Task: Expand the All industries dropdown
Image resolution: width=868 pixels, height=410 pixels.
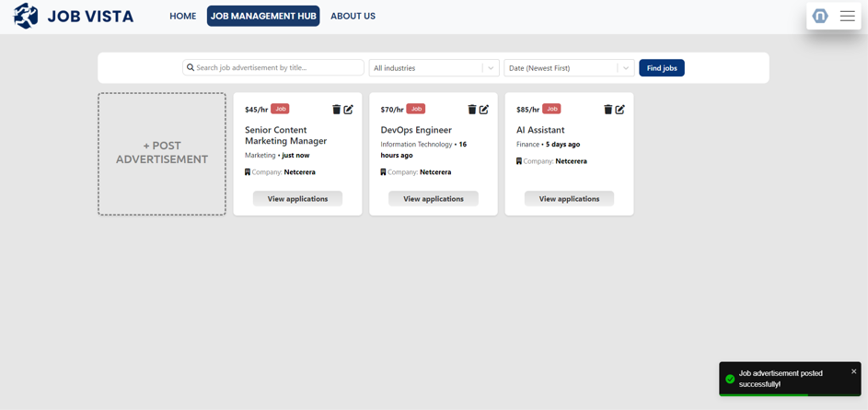Action: (434, 68)
